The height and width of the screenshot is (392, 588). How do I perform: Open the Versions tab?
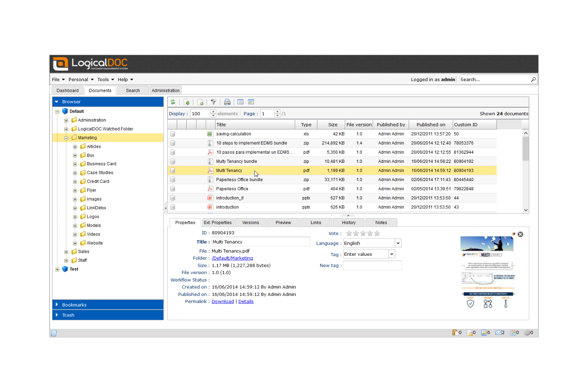point(251,222)
